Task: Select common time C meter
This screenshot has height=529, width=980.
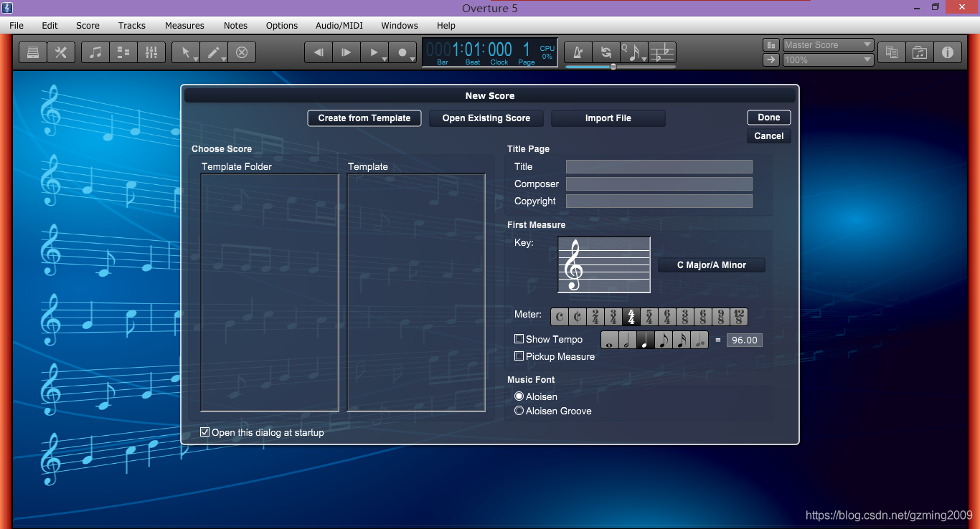Action: (560, 317)
